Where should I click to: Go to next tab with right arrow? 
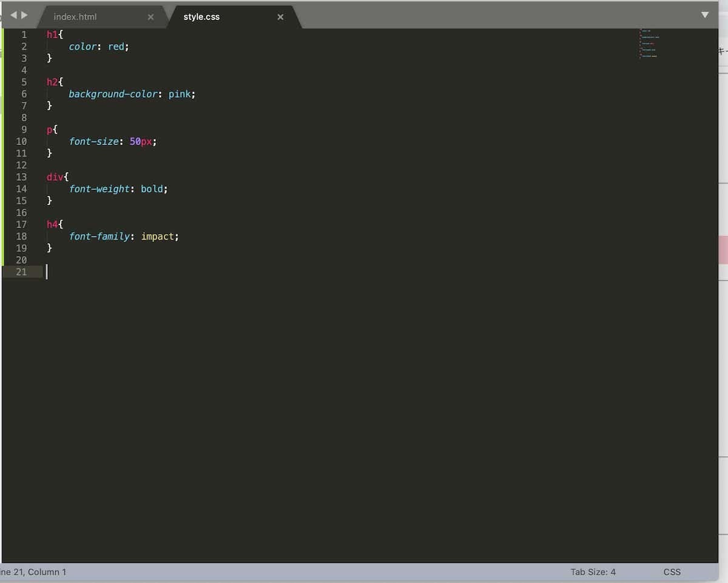[x=24, y=15]
